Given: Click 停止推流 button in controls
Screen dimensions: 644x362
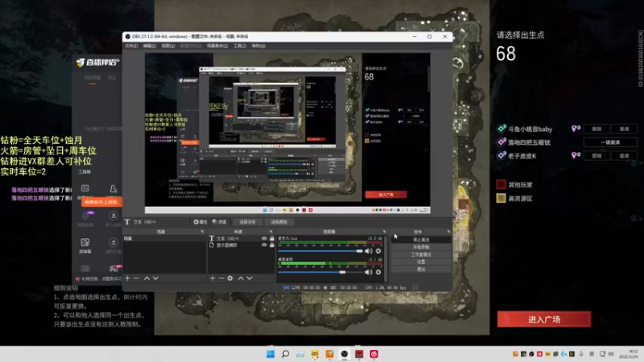Looking at the screenshot, I should coord(421,240).
